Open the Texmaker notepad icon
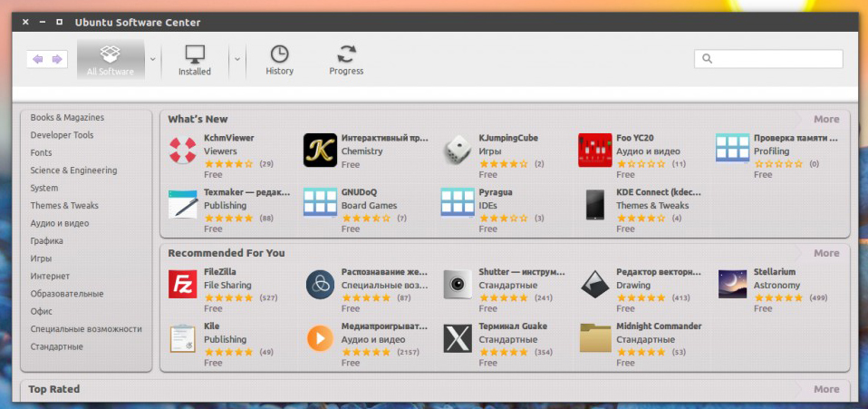Screen dimensions: 868x409 click(x=183, y=204)
